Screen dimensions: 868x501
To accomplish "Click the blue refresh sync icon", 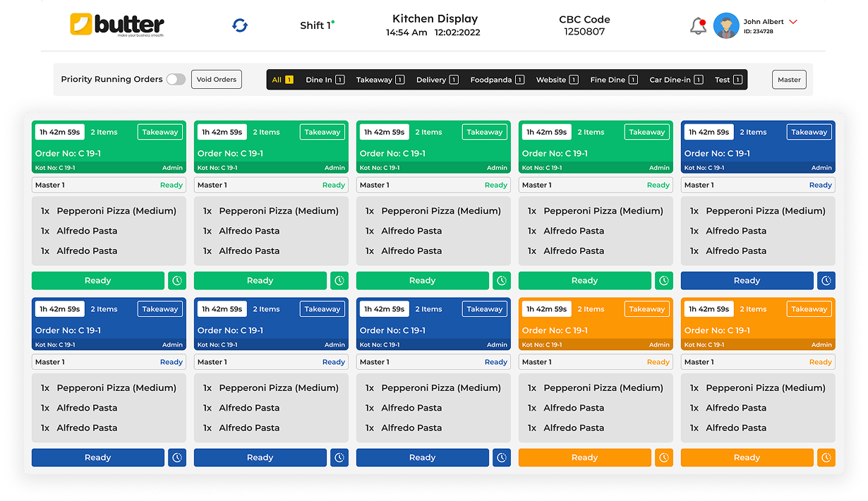I will (x=240, y=25).
